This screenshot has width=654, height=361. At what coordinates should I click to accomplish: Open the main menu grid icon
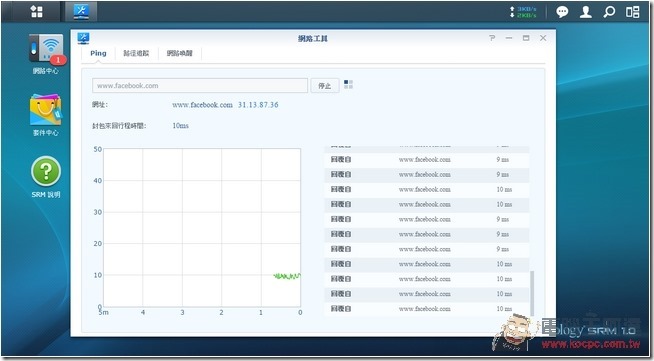pyautogui.click(x=37, y=12)
